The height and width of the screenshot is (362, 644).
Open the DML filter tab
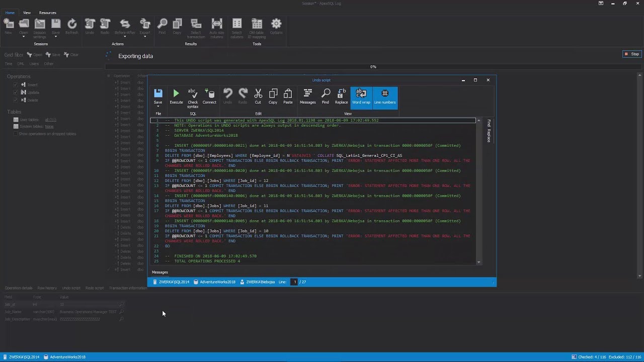pos(21,64)
